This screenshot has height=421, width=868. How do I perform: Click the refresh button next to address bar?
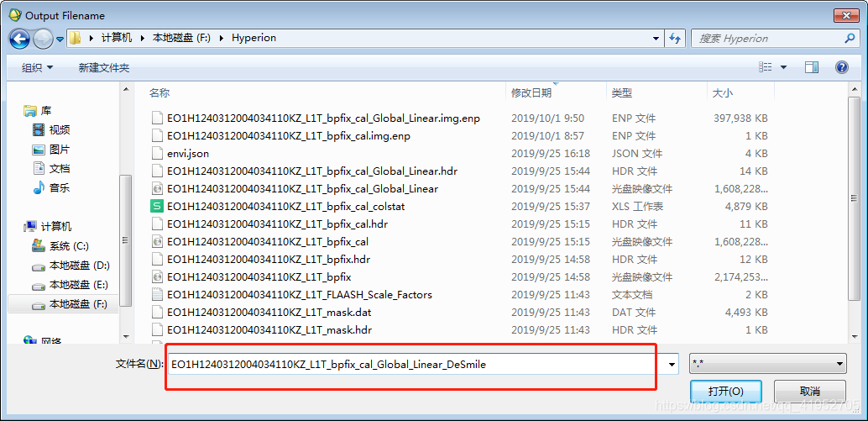tap(674, 38)
